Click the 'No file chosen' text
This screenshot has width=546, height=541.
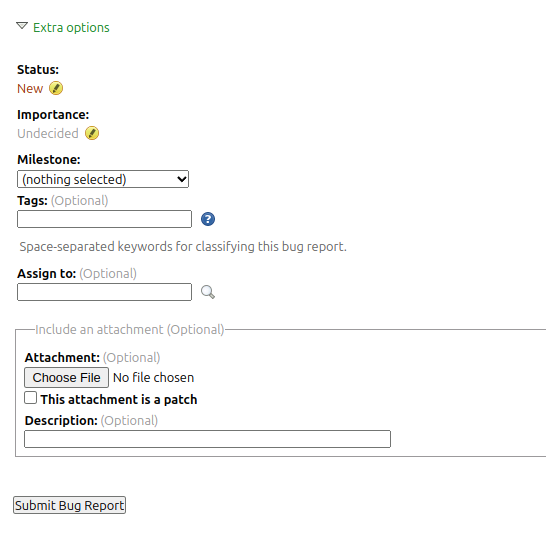(x=154, y=377)
